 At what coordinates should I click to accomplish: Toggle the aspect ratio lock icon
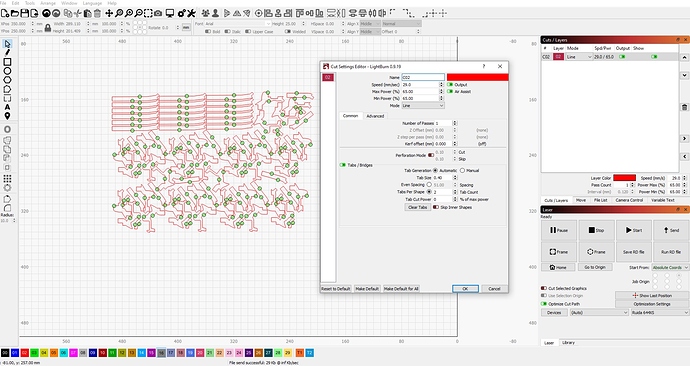click(48, 28)
